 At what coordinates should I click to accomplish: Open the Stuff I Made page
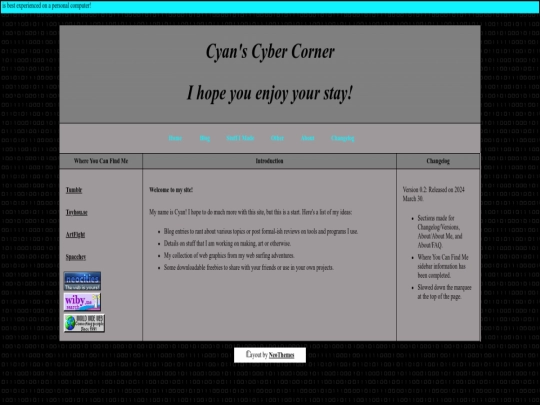(240, 138)
